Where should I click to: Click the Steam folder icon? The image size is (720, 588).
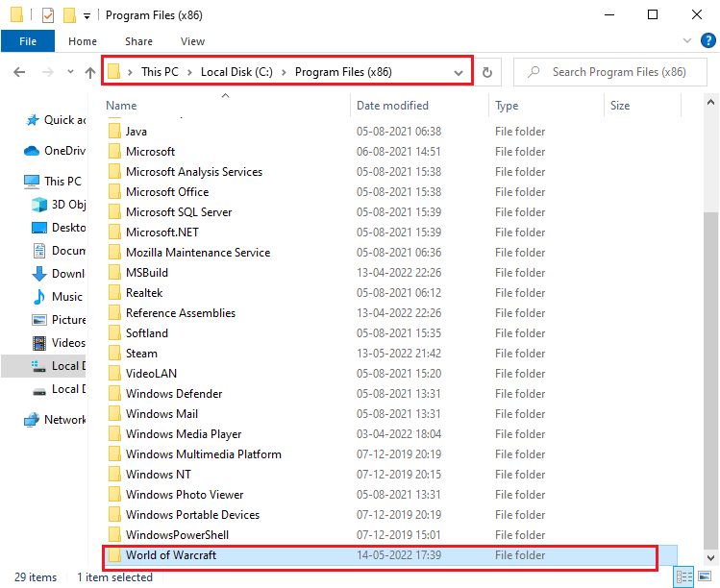114,354
